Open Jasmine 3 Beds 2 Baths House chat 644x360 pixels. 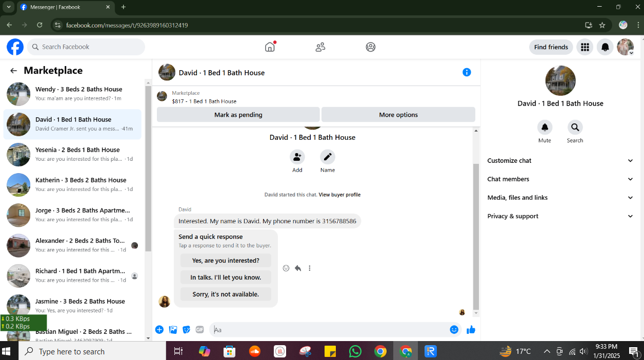click(72, 306)
